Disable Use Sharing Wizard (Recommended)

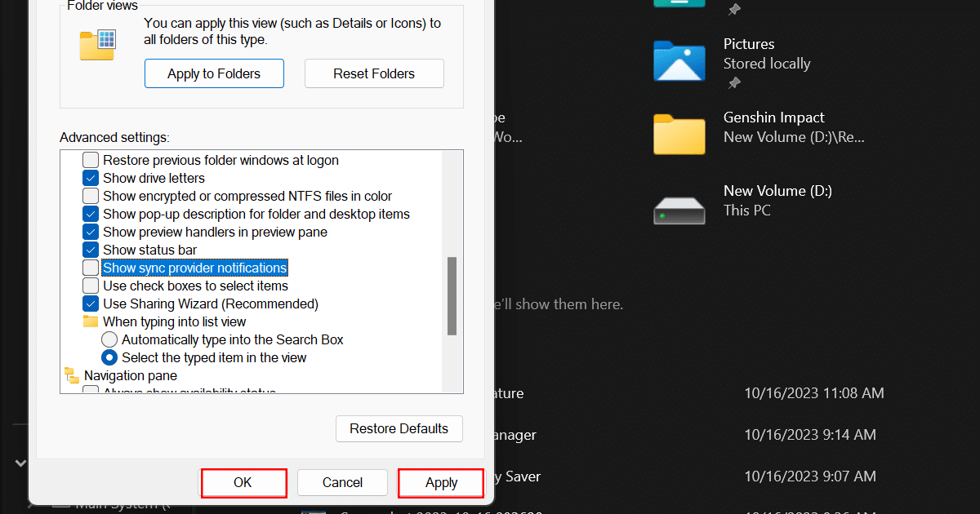click(x=91, y=304)
